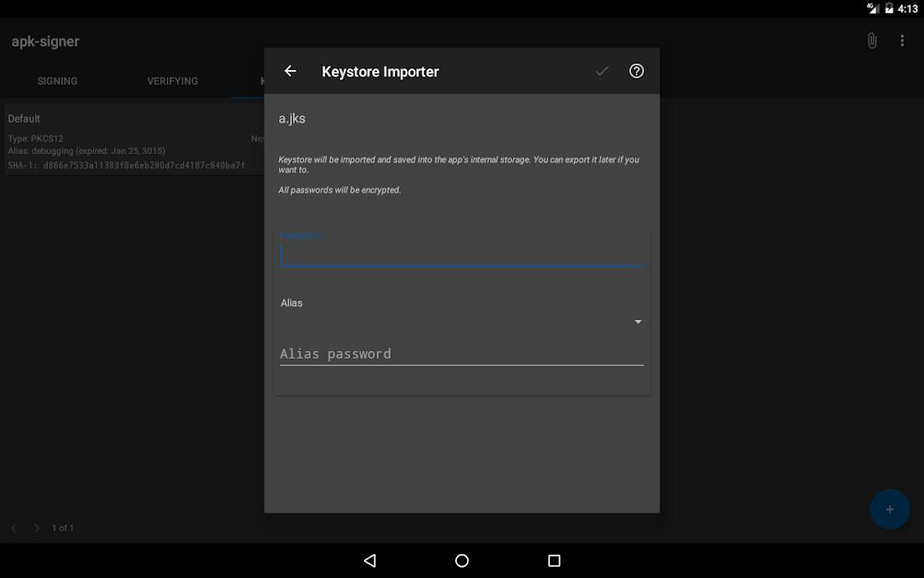This screenshot has height=578, width=924.
Task: Click the '1 of 1' page indicator
Action: point(63,528)
